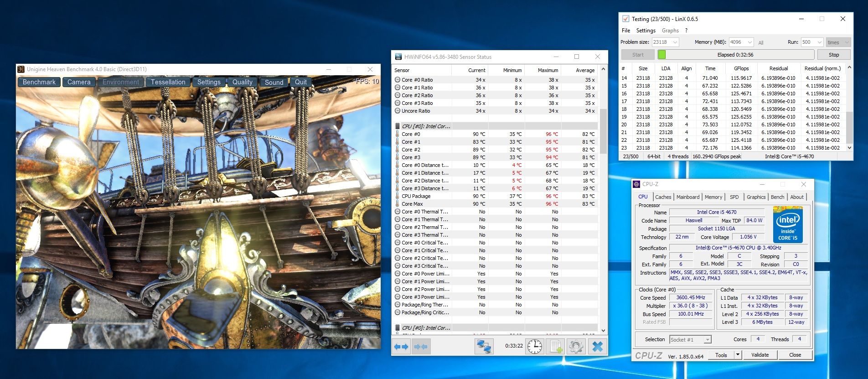Image resolution: width=868 pixels, height=379 pixels.
Task: Select row 23 in LinX results
Action: (733, 148)
